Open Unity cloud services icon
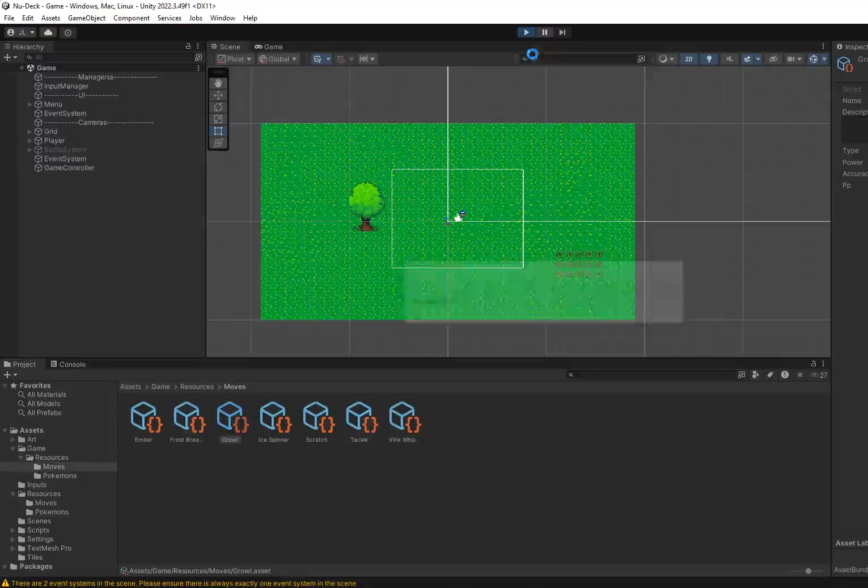The image size is (868, 588). [x=48, y=33]
